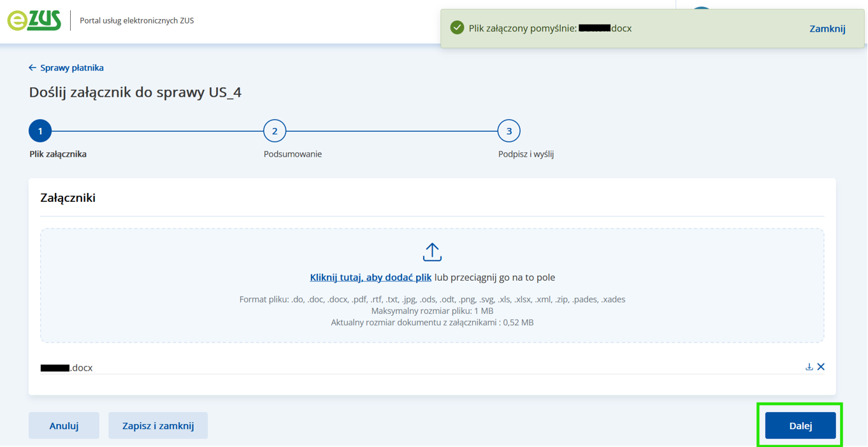
Task: Click the back arrow beside Sprawy płatnika
Action: pos(33,67)
